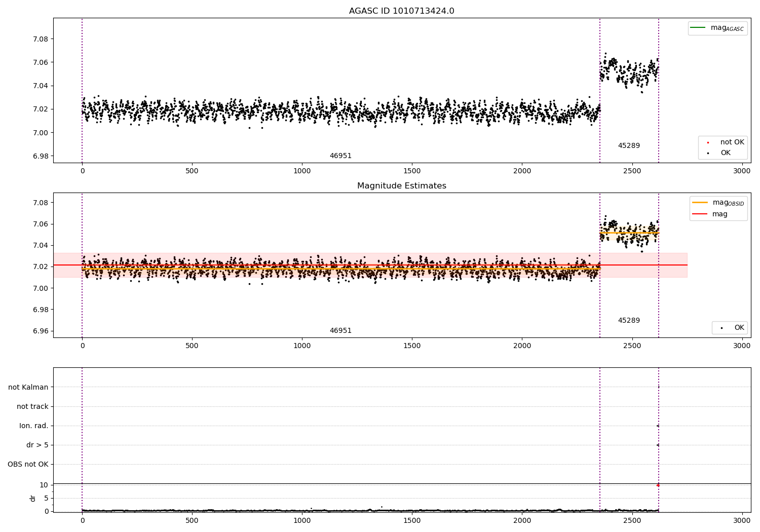Click x-tick 3000 under the top plot
Image resolution: width=760 pixels, height=532 pixels.
point(742,171)
